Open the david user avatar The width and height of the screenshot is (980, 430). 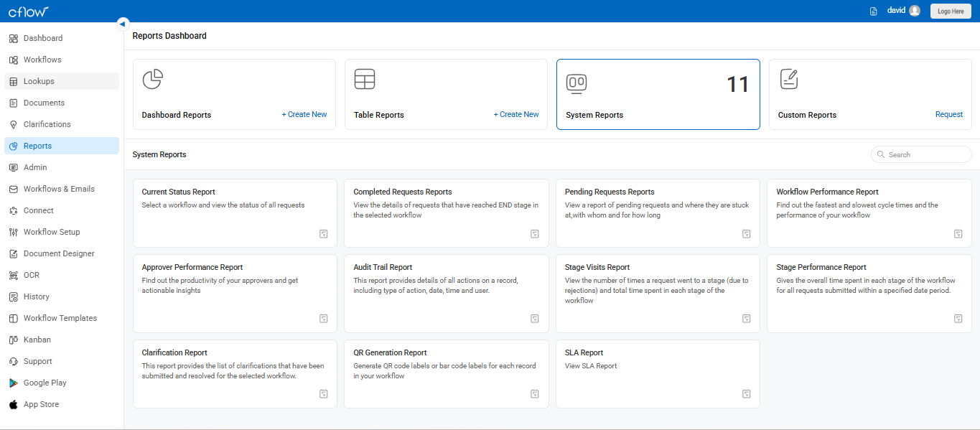click(x=914, y=11)
